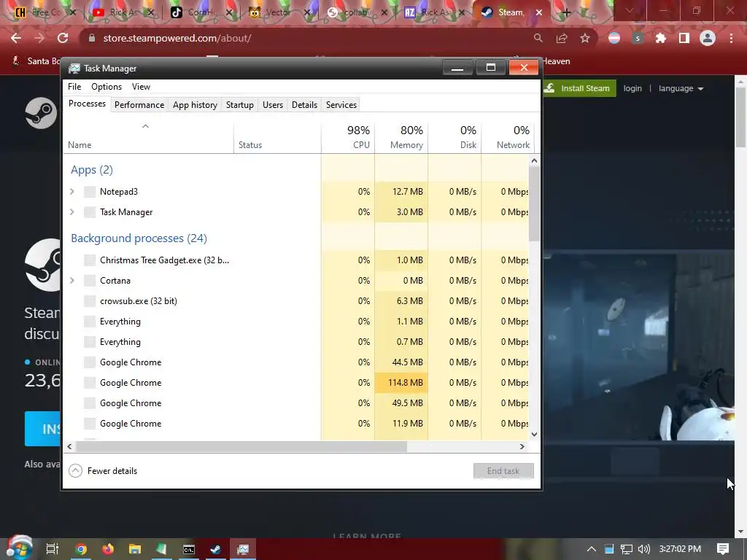
Task: Open Task View on taskbar
Action: (52, 549)
